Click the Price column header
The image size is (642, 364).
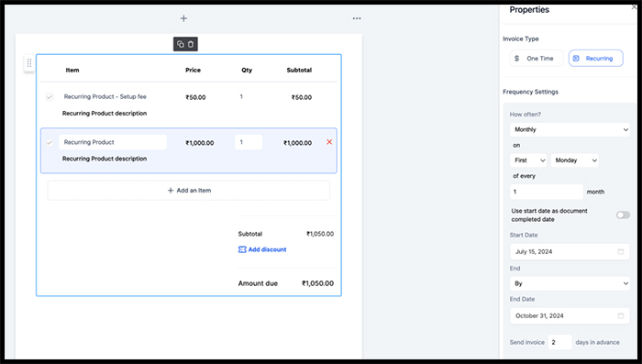193,70
